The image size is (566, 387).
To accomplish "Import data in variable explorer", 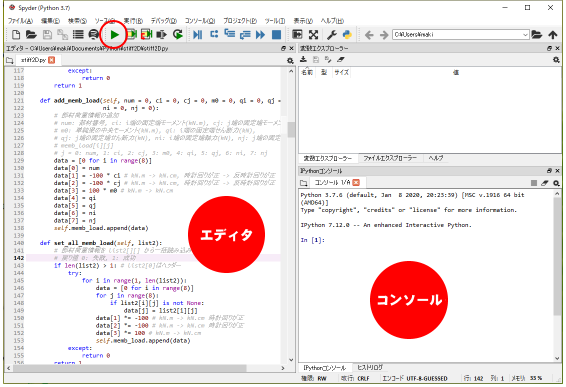I will click(x=304, y=60).
